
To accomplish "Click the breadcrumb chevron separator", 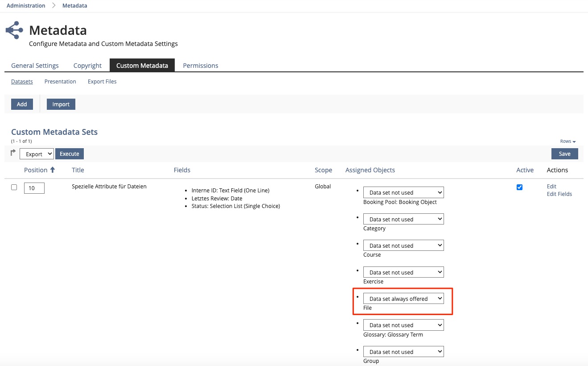I will (53, 6).
